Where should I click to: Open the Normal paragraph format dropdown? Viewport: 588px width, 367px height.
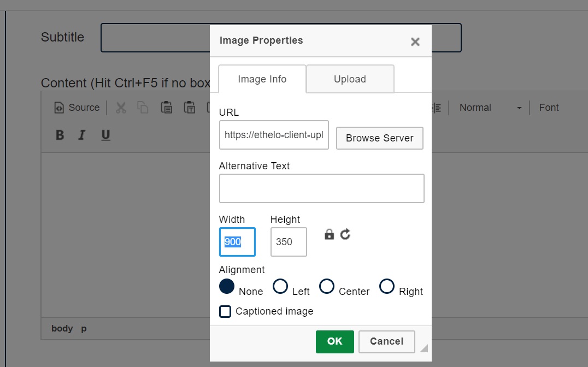490,108
